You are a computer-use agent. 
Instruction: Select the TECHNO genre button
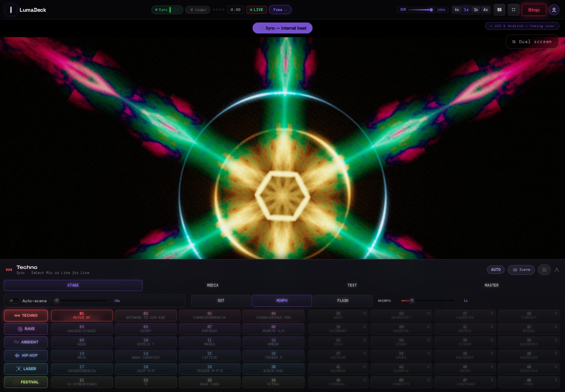pyautogui.click(x=26, y=316)
